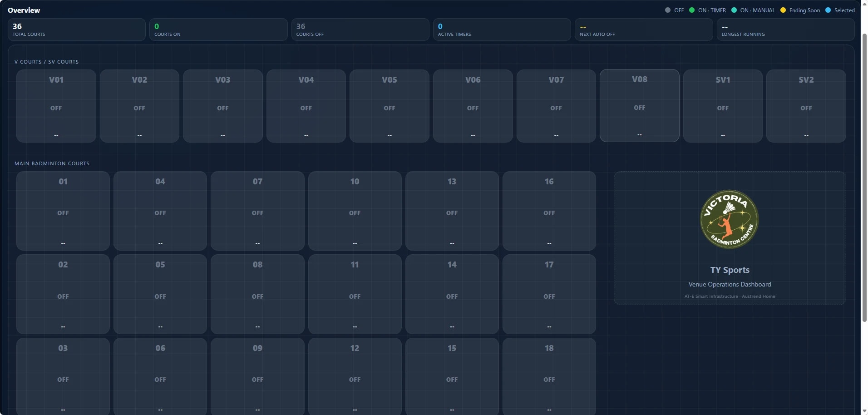The width and height of the screenshot is (868, 415).
Task: Select court SV1 card
Action: tap(723, 106)
